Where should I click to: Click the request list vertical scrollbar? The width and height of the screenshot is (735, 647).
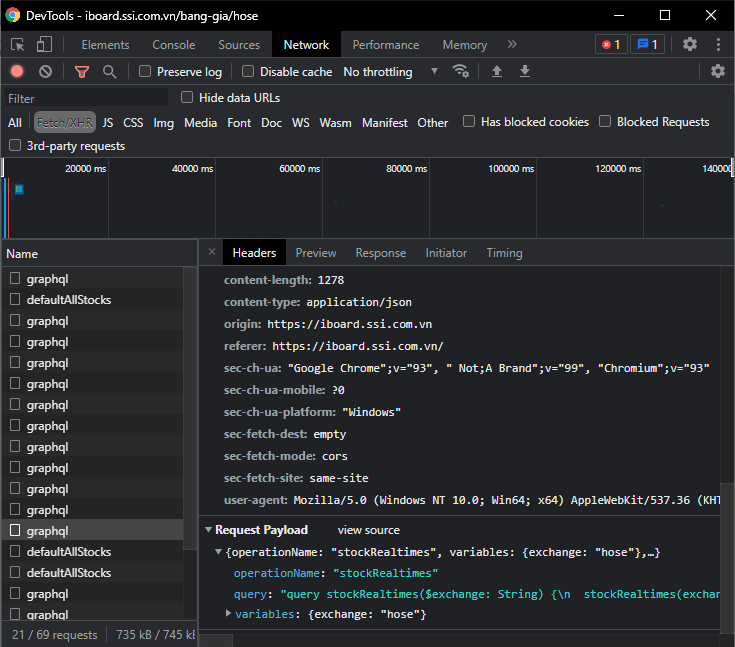click(190, 408)
